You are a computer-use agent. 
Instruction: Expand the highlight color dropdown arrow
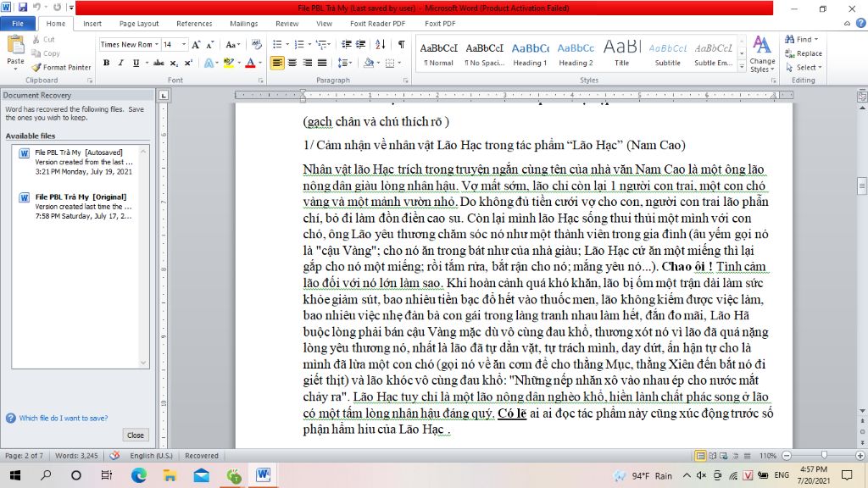(x=239, y=63)
